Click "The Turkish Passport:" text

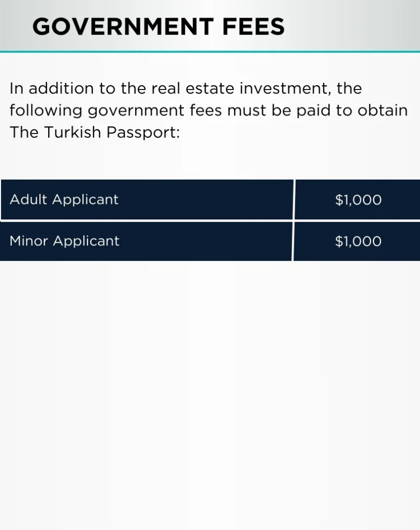95,132
